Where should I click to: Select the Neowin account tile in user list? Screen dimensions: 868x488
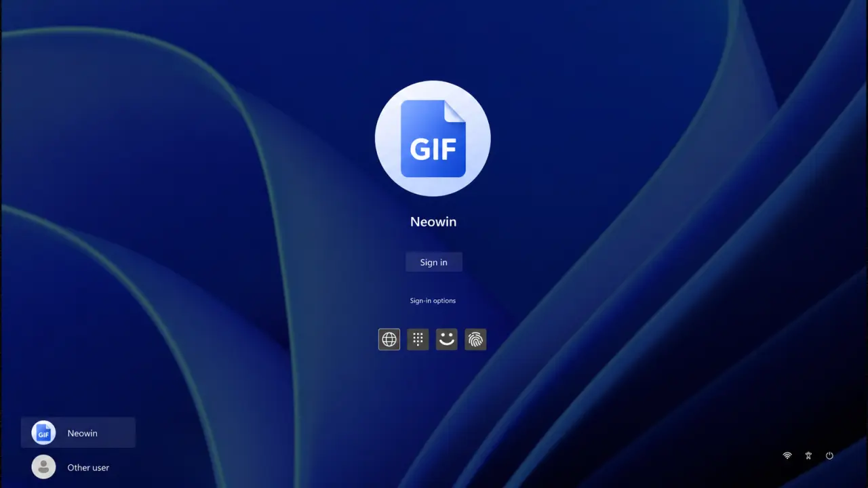coord(78,432)
